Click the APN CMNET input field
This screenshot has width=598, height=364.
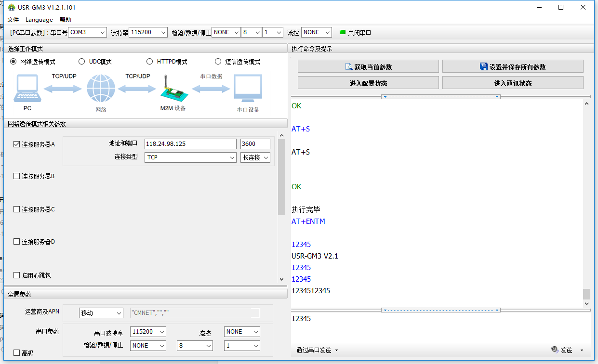195,313
